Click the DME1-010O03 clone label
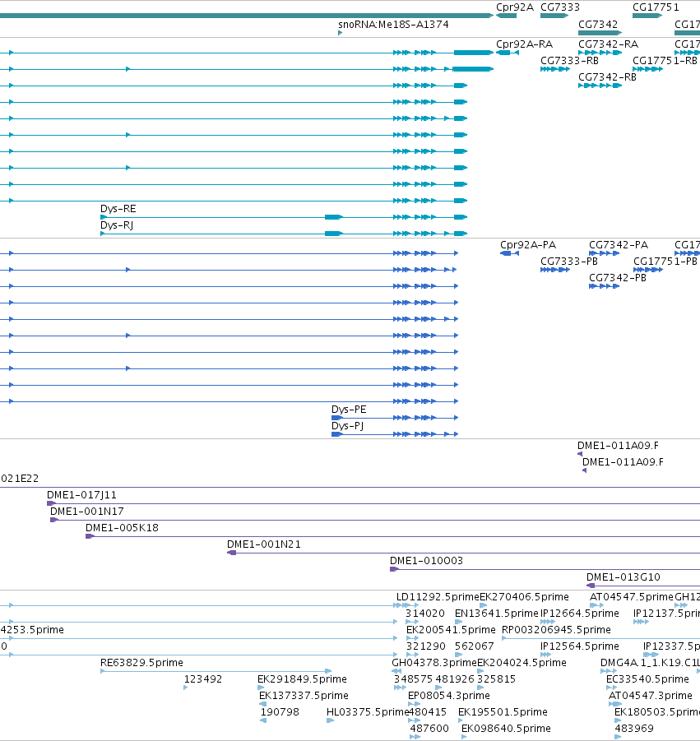 pos(426,561)
